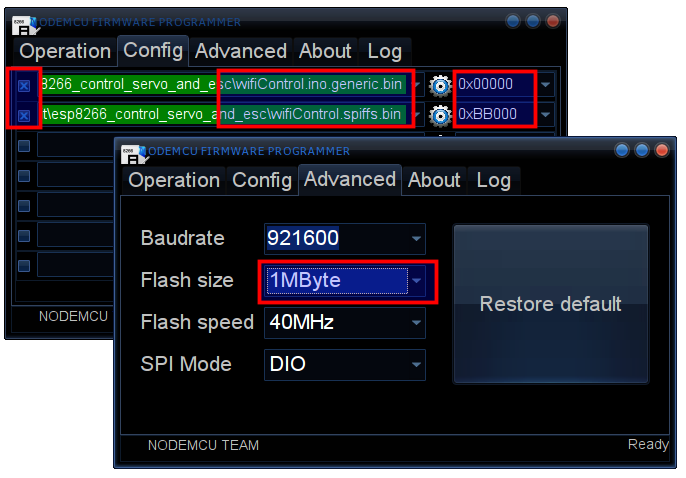
Task: Click app icon in the back Config window title bar
Action: coord(25,25)
